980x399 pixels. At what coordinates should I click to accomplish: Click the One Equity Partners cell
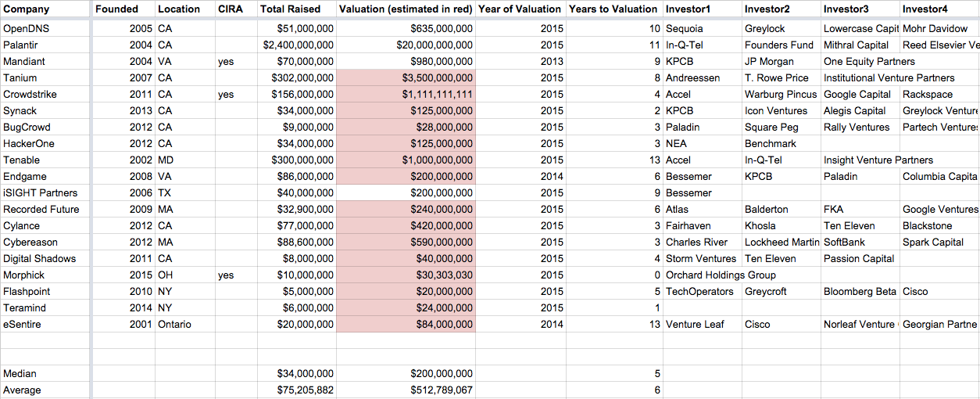869,61
